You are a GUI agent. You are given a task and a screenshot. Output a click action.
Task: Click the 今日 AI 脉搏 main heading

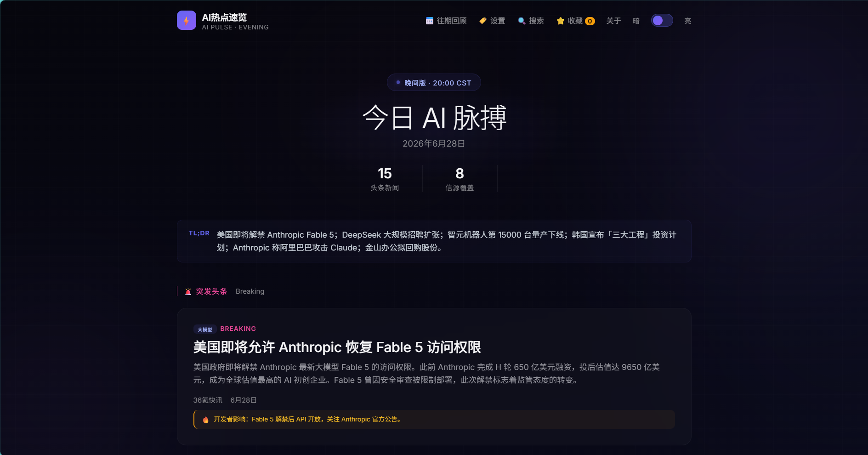click(x=434, y=118)
